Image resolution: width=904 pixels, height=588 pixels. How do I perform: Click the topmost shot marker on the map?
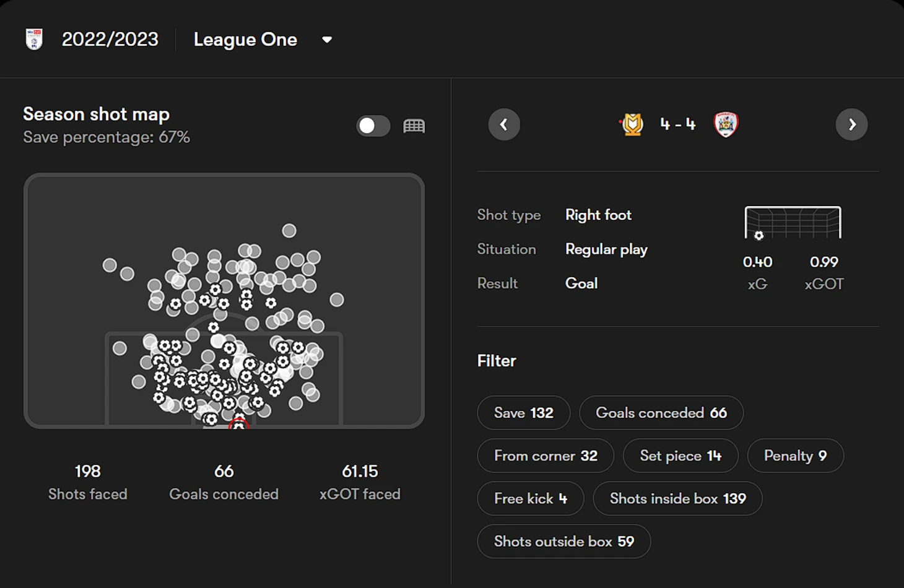coord(289,231)
